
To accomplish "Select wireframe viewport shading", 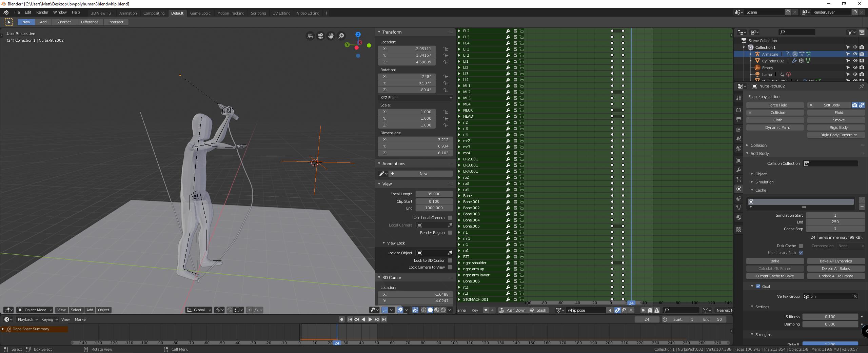I will 424,310.
